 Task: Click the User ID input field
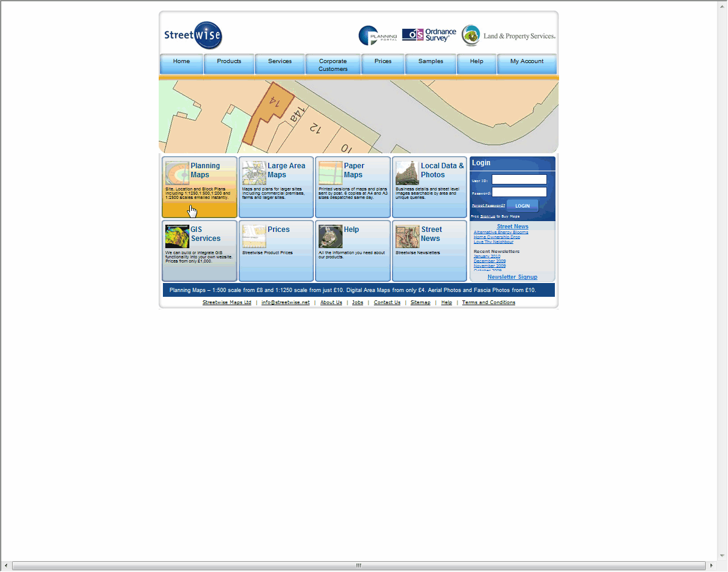pyautogui.click(x=519, y=180)
